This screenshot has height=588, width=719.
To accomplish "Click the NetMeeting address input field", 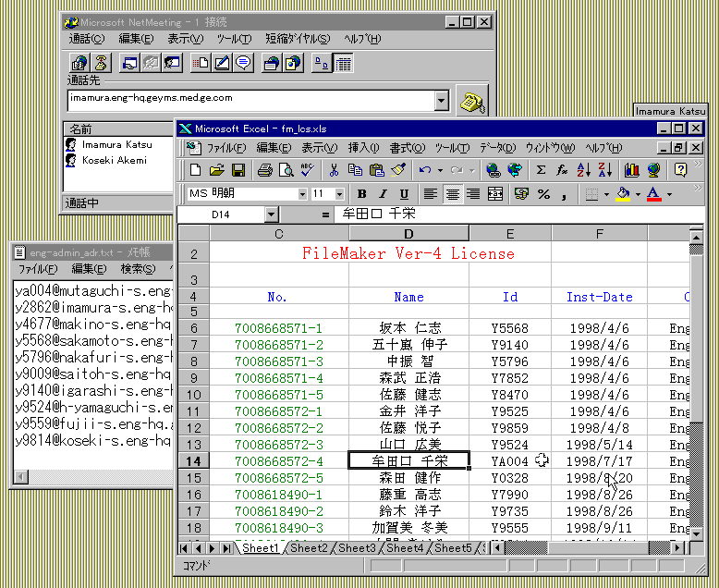I will point(250,100).
